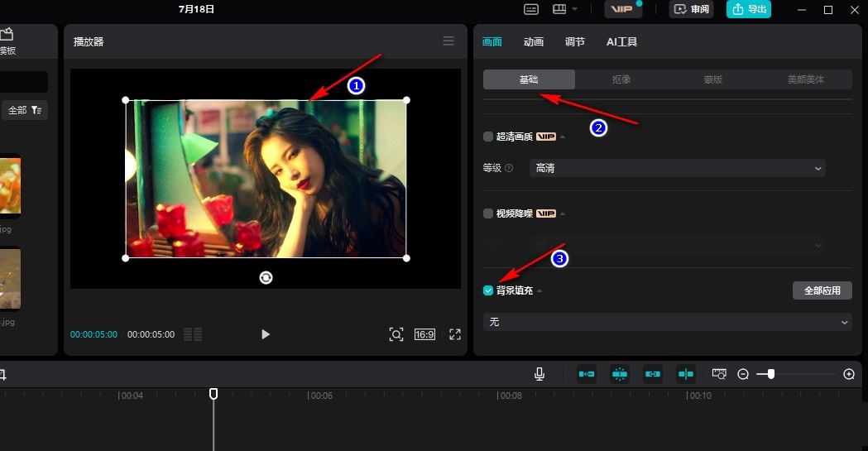The width and height of the screenshot is (868, 451).
Task: Open the keyboard shortcuts icon
Action: tap(531, 9)
